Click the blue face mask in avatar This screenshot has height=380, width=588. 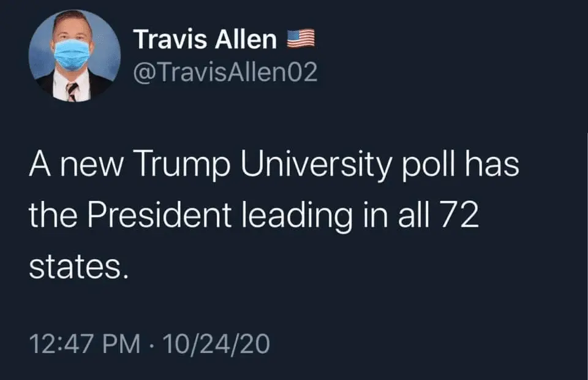[72, 53]
